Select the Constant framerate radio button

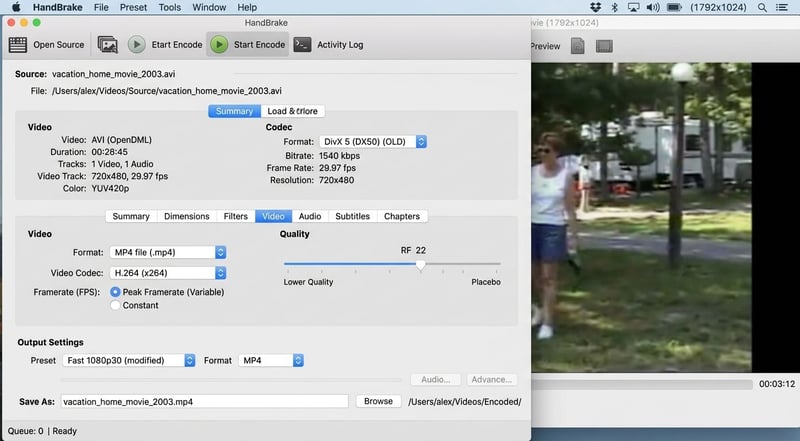(x=116, y=305)
